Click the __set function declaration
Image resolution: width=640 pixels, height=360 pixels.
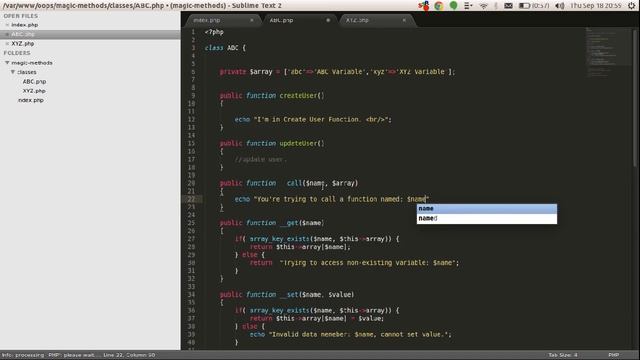click(x=287, y=295)
